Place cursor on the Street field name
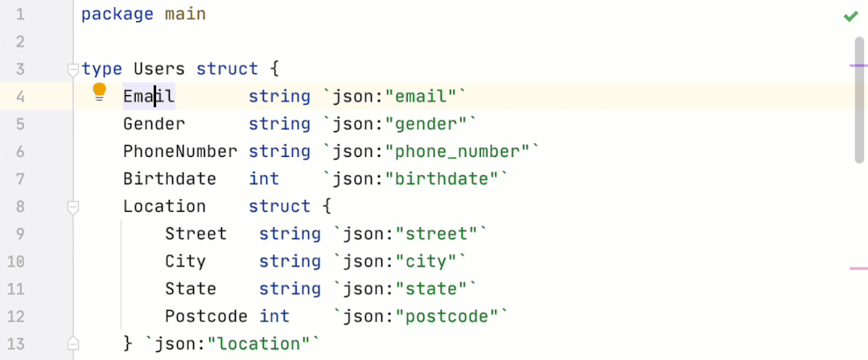This screenshot has width=868, height=360. click(195, 234)
